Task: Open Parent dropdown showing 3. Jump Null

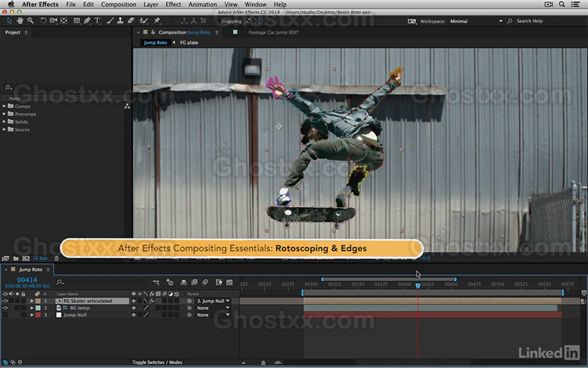Action: coord(213,301)
